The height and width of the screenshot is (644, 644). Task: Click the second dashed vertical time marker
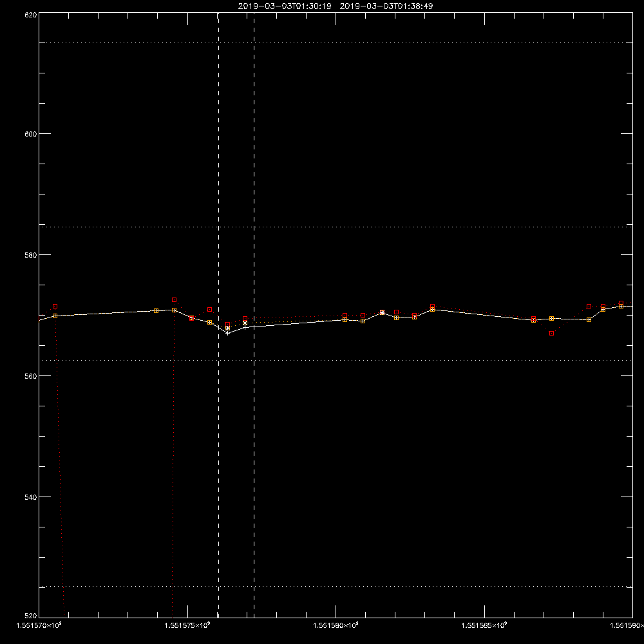254,315
